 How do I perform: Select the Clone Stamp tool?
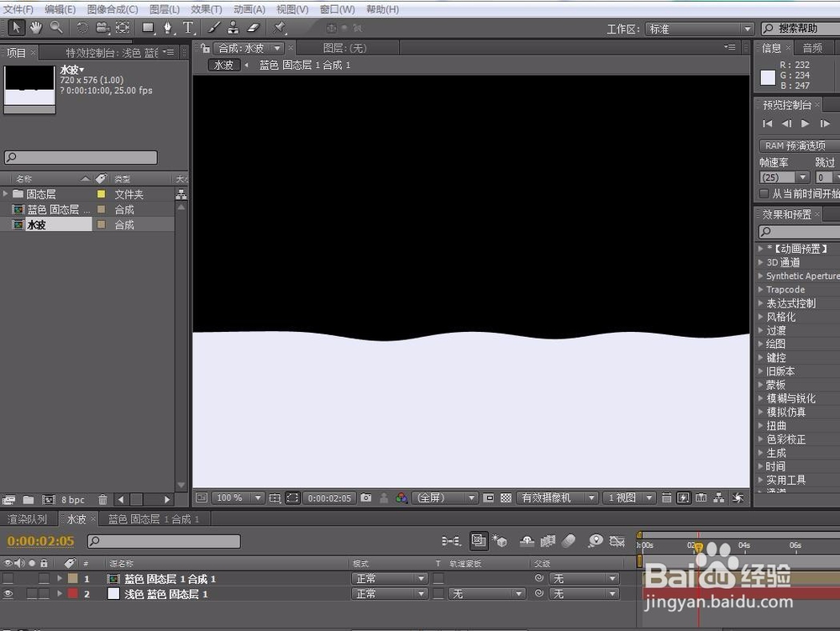tap(233, 28)
